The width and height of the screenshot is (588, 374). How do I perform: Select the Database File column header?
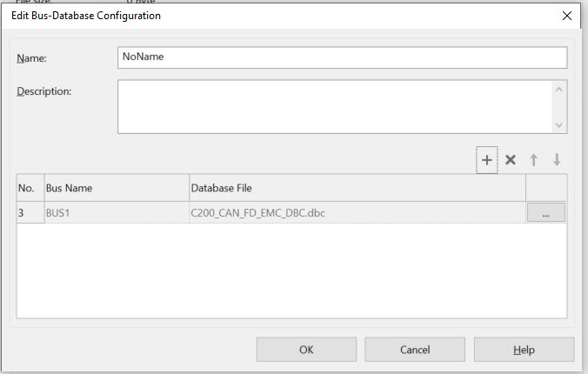click(x=357, y=188)
